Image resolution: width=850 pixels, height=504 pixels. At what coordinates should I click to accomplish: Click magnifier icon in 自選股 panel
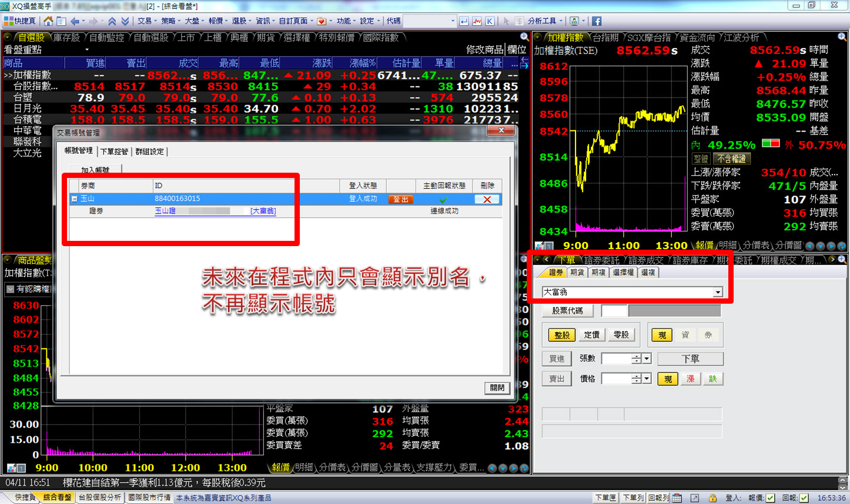[x=524, y=37]
